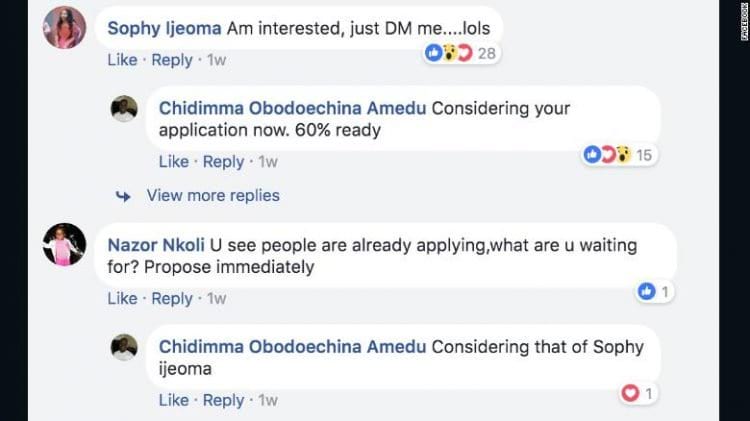The width and height of the screenshot is (750, 421).
Task: Like the "Considering that of Sophy" reply
Action: point(174,400)
